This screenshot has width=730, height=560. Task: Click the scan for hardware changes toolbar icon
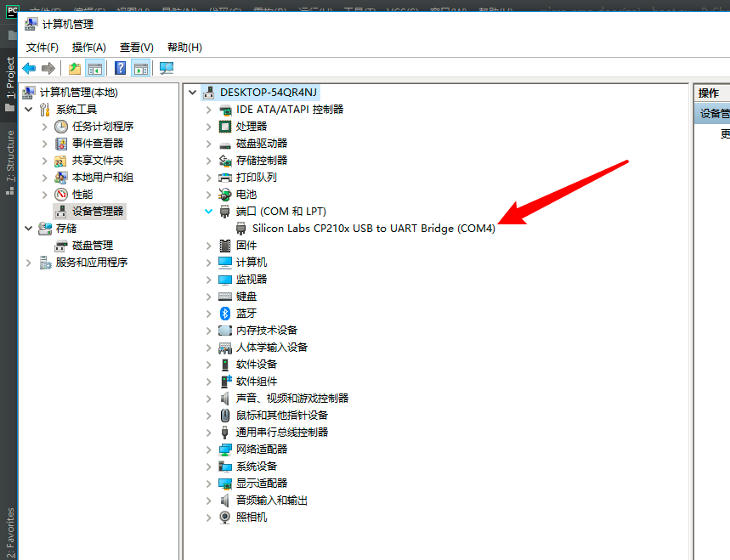click(x=166, y=68)
